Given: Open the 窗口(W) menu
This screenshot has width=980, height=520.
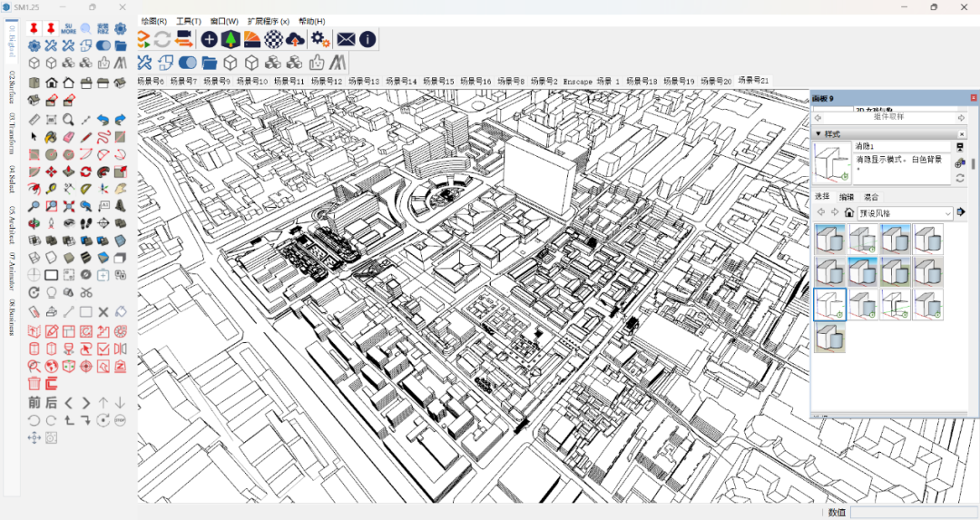Looking at the screenshot, I should [x=224, y=21].
